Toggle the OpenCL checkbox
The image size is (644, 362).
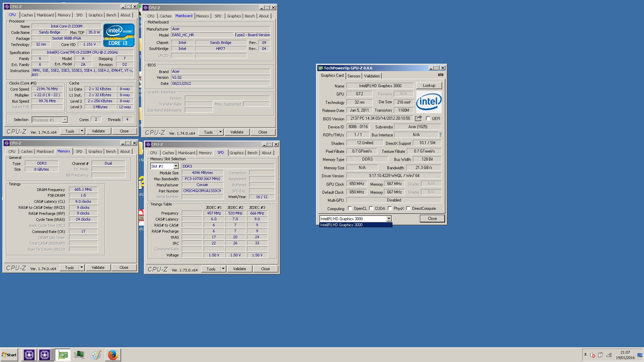pos(350,208)
